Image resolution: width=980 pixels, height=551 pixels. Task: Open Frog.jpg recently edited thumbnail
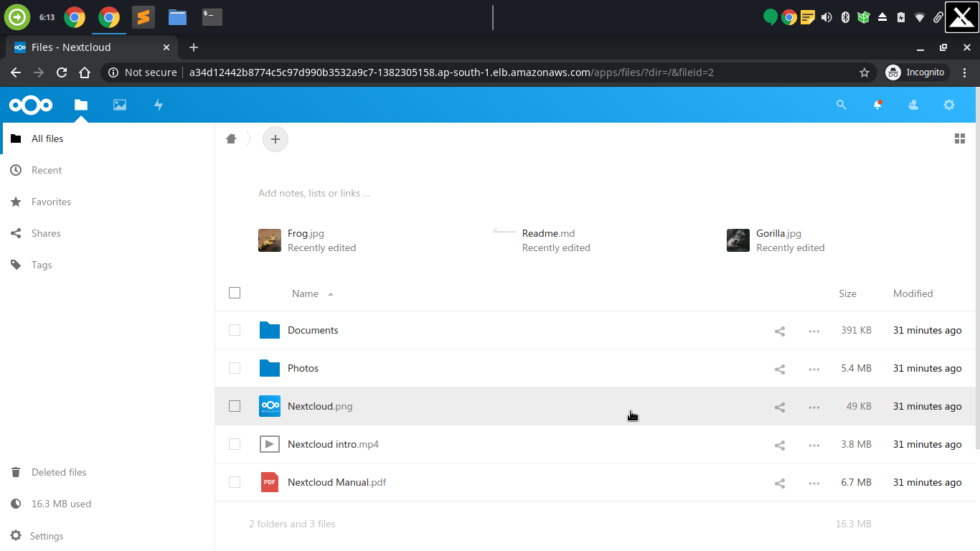click(x=270, y=240)
